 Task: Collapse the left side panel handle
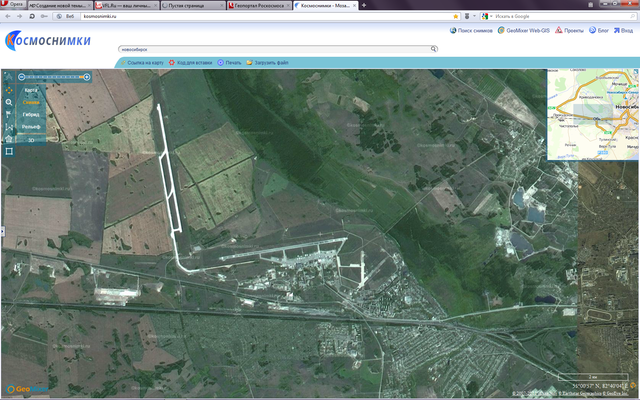(x=2, y=231)
